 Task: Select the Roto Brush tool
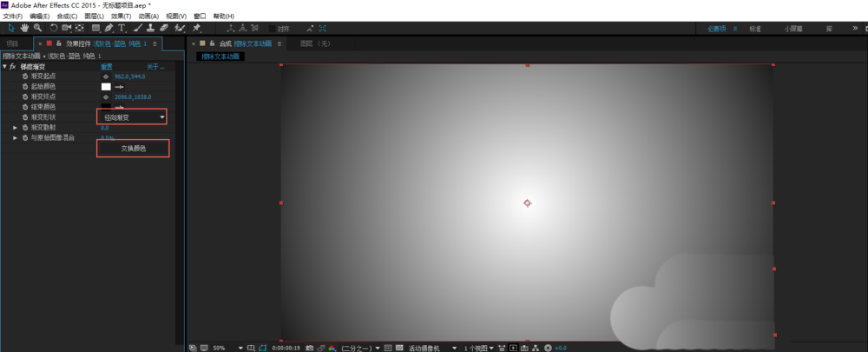pyautogui.click(x=180, y=28)
